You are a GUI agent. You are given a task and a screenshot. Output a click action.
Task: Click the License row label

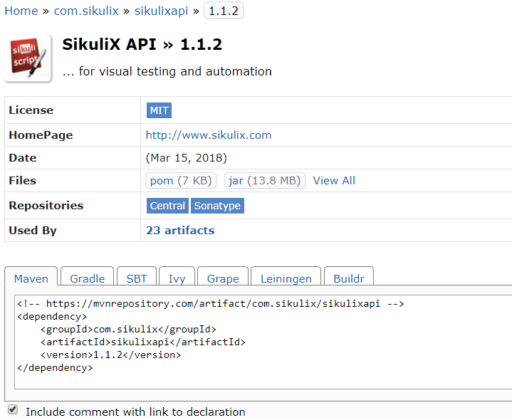tap(31, 110)
